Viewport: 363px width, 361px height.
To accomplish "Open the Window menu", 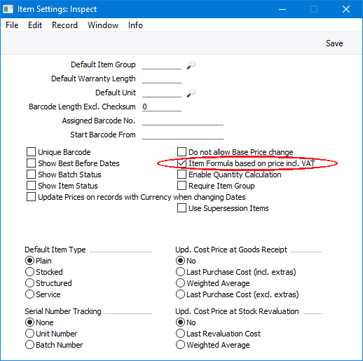I will click(x=103, y=25).
